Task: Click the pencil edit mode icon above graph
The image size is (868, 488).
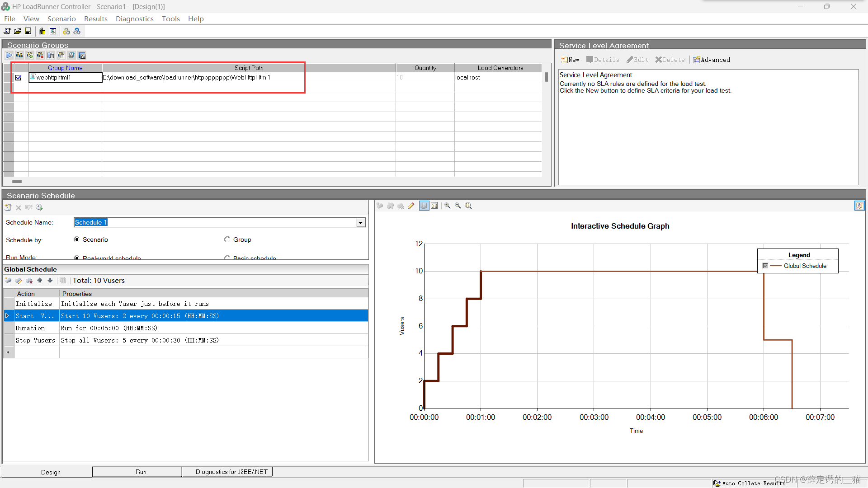Action: point(411,206)
